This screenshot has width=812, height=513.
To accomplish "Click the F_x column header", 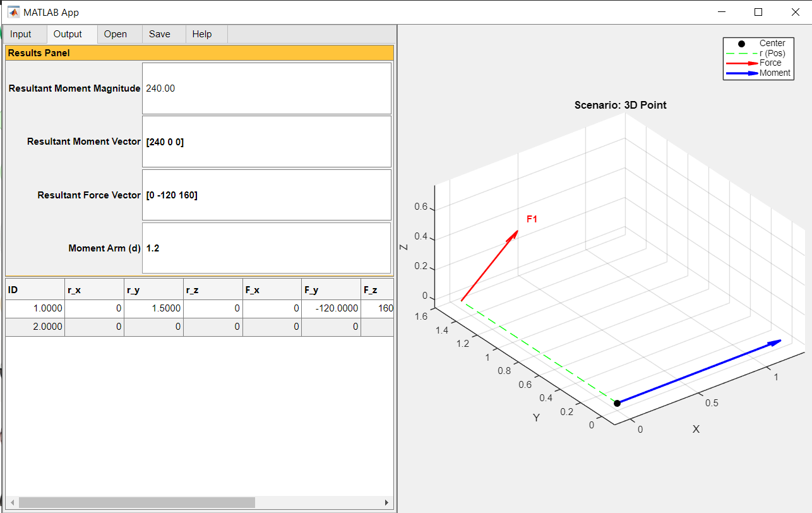I will click(272, 290).
